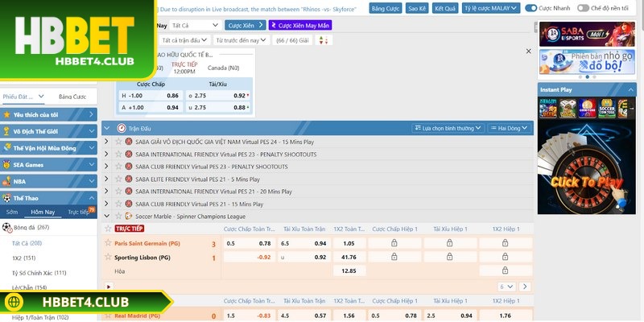Expand SABA INTERNATIONAL FRIENDLY PES 23 PENALTY row
Screen dimensions: 644x322
click(106, 155)
